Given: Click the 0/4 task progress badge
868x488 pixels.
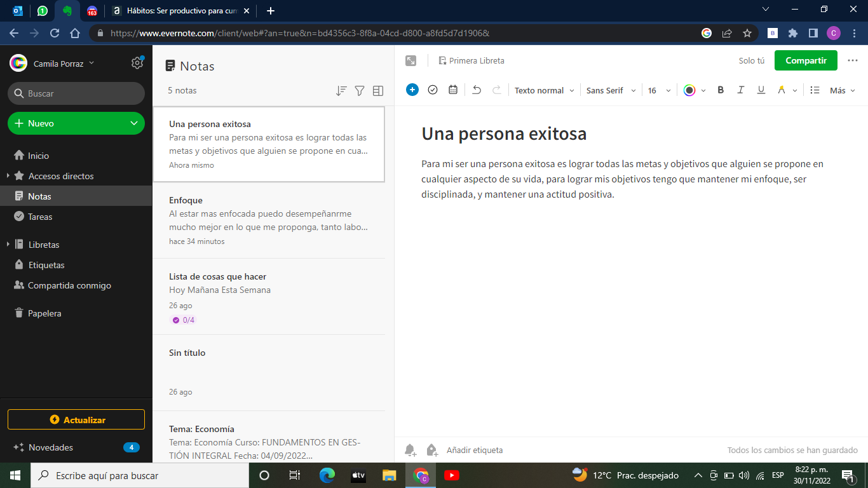Looking at the screenshot, I should pyautogui.click(x=184, y=320).
